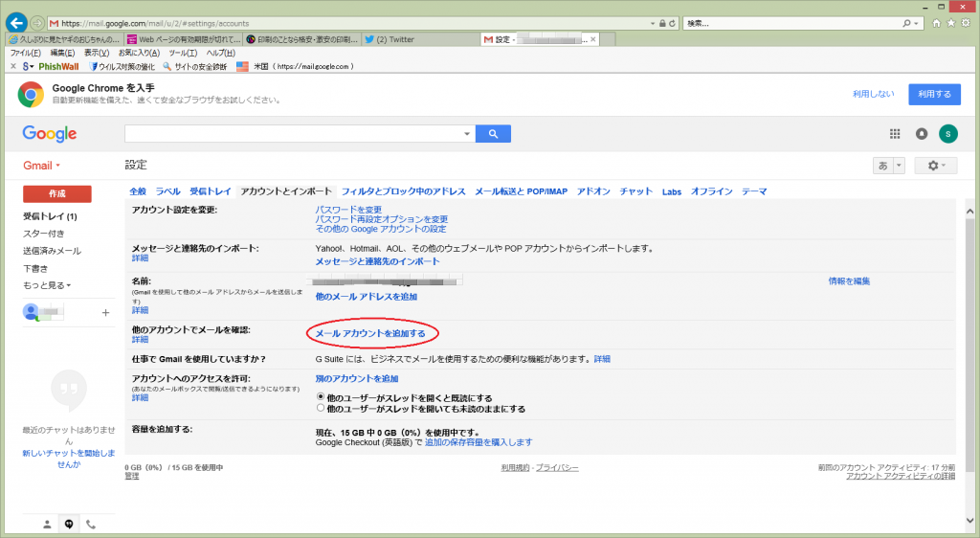The height and width of the screenshot is (538, 980).
Task: Click the プライバシー footer link
Action: [557, 467]
